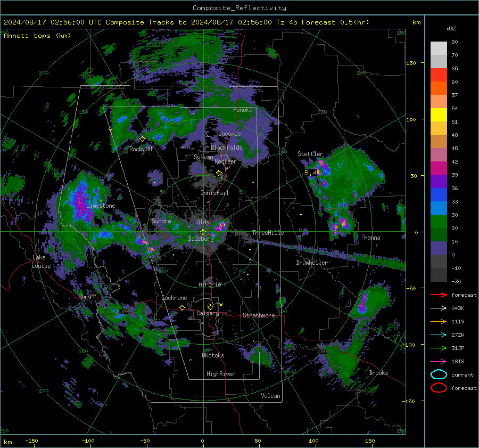The width and height of the screenshot is (479, 448).
Task: Click the yellow v marker northwest of RockyMH
Action: (111, 130)
